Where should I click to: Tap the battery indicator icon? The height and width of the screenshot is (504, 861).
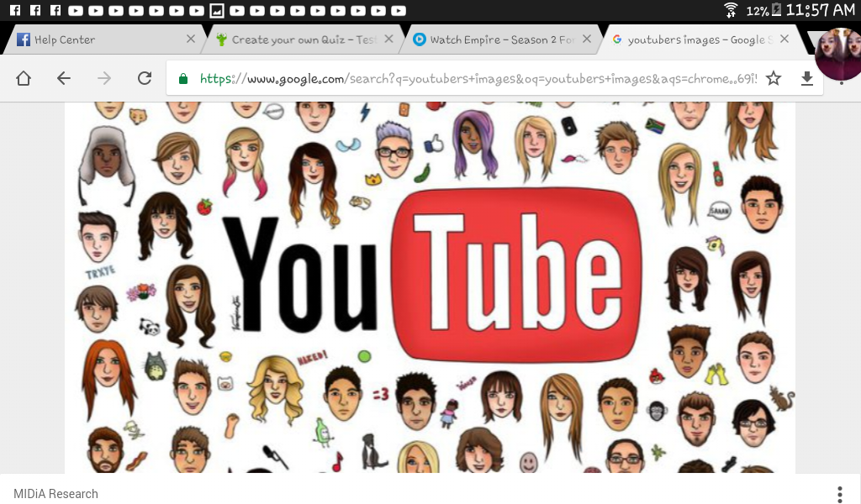(x=776, y=10)
